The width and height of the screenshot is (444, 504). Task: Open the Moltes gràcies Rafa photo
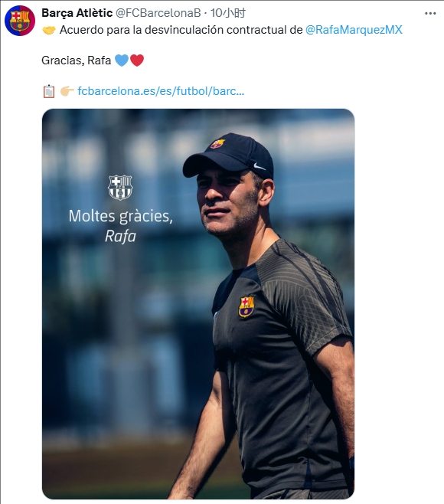(198, 304)
